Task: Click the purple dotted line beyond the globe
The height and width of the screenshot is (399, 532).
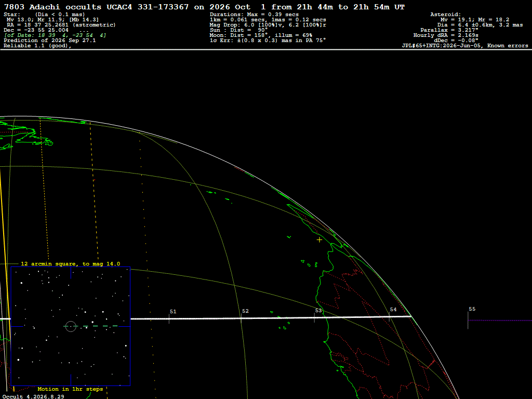Action: click(x=500, y=320)
